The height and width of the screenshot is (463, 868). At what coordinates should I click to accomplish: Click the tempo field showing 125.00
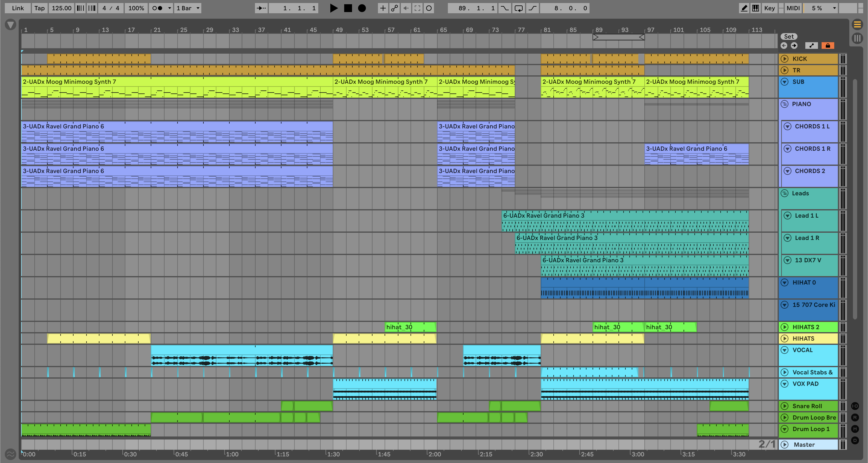tap(61, 8)
